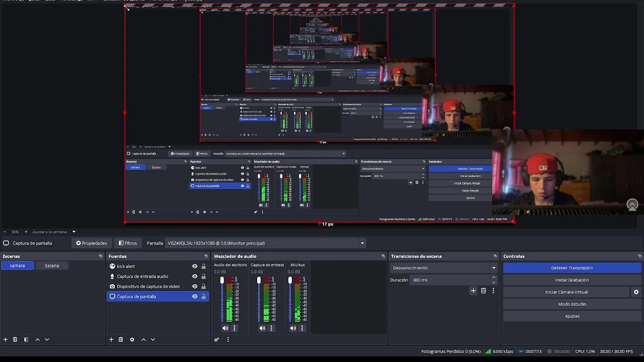Open source properties gear in Fuentes panel
Screen dimensions: 644x362
point(132,339)
